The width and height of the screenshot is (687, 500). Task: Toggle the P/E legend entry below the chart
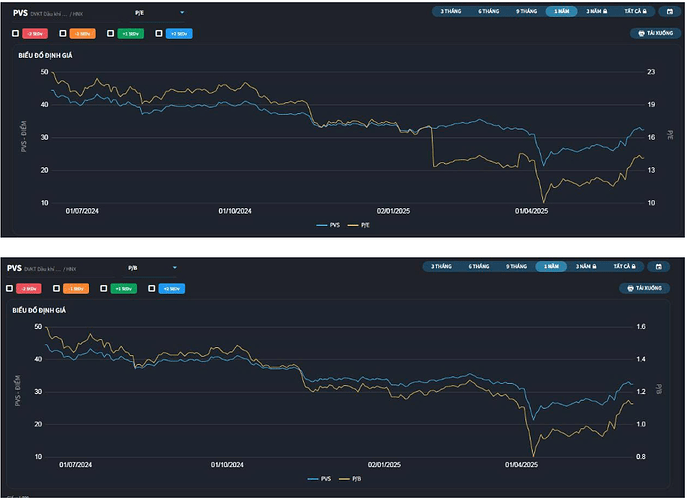click(x=359, y=225)
